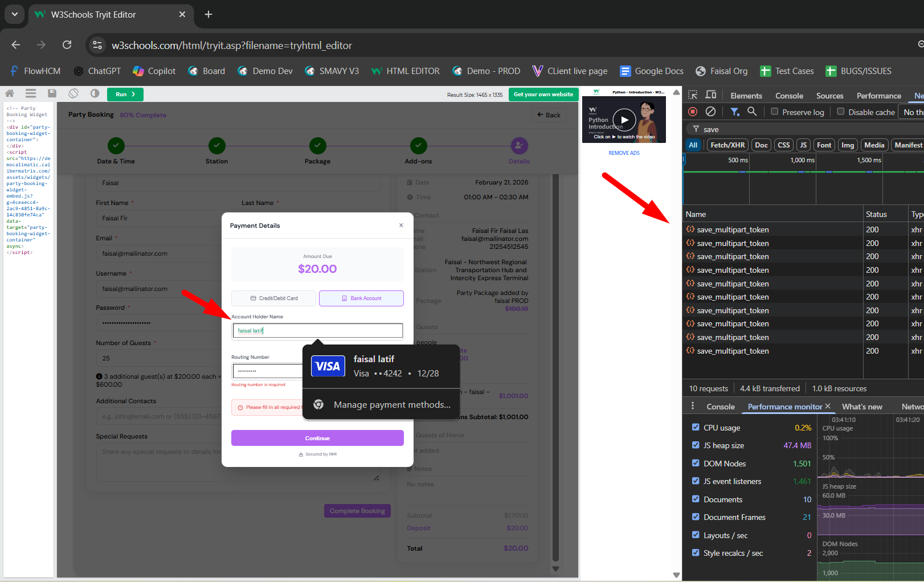Screen dimensions: 924x582
Task: Sort requests by the Name column header
Action: pyautogui.click(x=773, y=214)
